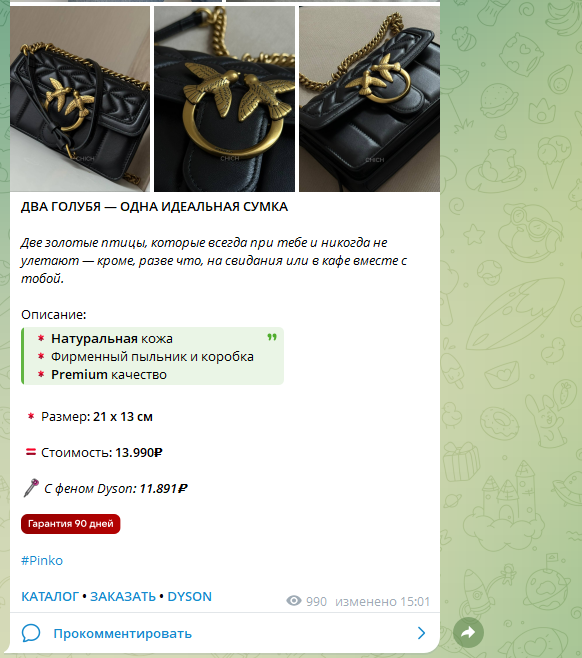Click the red asterisk before Натуральная кожа

[41, 338]
